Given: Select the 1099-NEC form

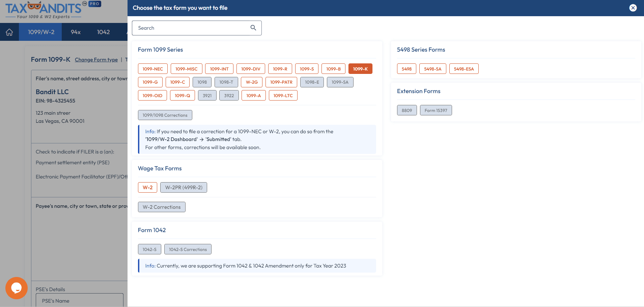Looking at the screenshot, I should 153,69.
